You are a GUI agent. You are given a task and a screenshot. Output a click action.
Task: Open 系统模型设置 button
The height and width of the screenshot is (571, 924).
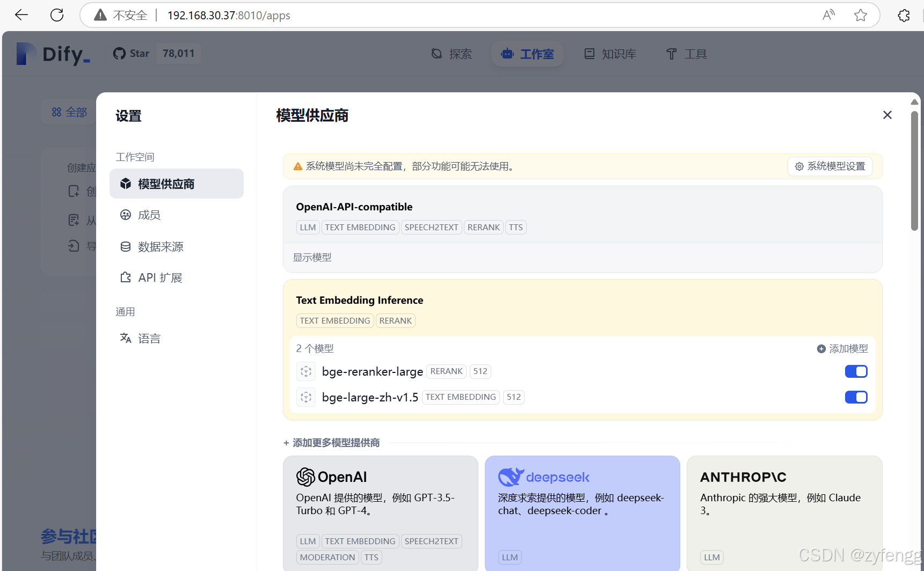point(830,166)
